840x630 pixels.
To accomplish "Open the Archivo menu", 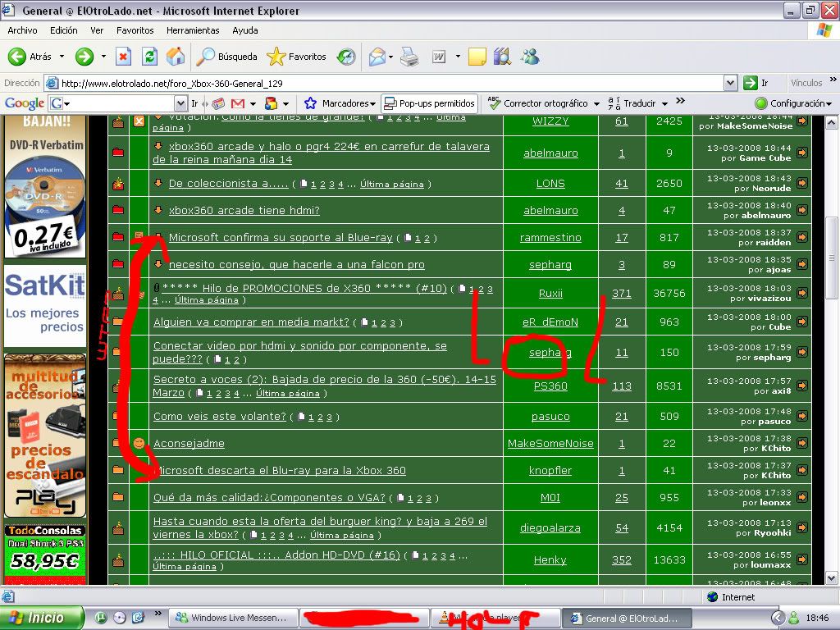I will tap(22, 30).
